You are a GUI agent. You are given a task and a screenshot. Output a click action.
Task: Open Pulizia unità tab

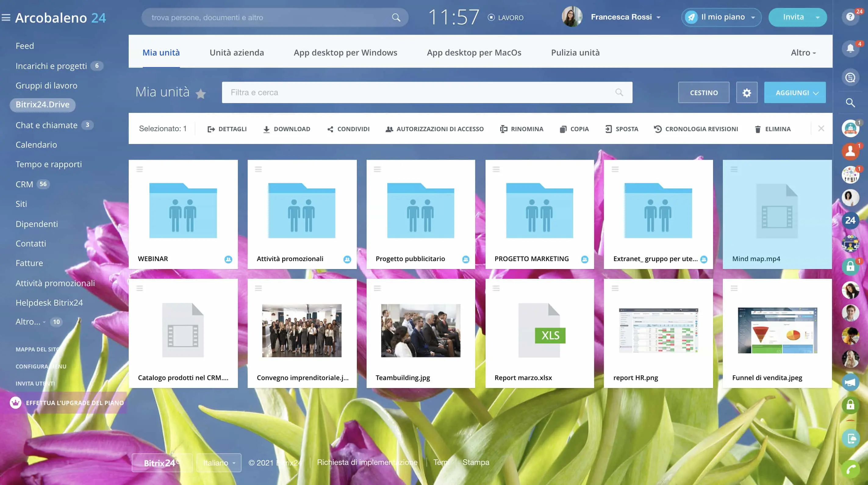tap(575, 52)
